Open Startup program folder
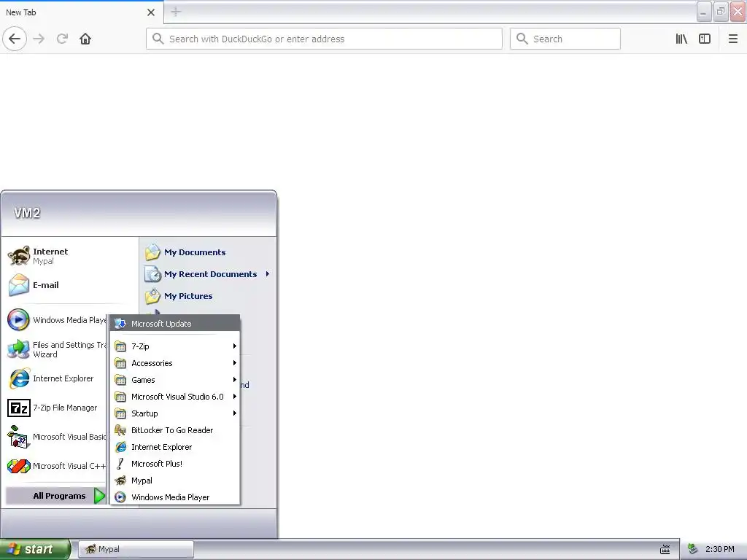This screenshot has height=560, width=747. point(175,413)
